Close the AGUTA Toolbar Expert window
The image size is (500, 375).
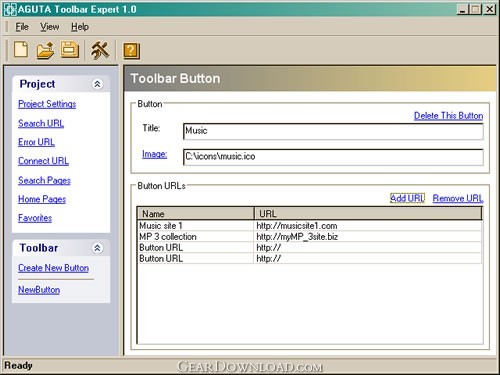coord(490,9)
